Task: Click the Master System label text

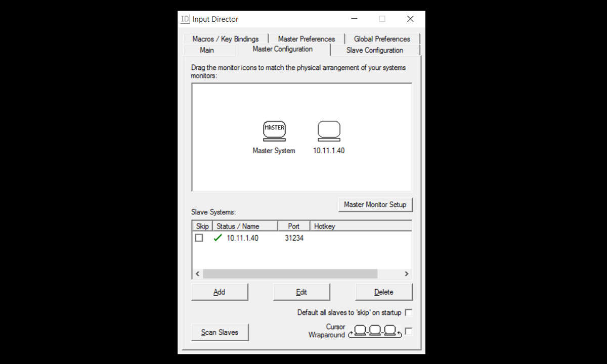Action: (274, 151)
